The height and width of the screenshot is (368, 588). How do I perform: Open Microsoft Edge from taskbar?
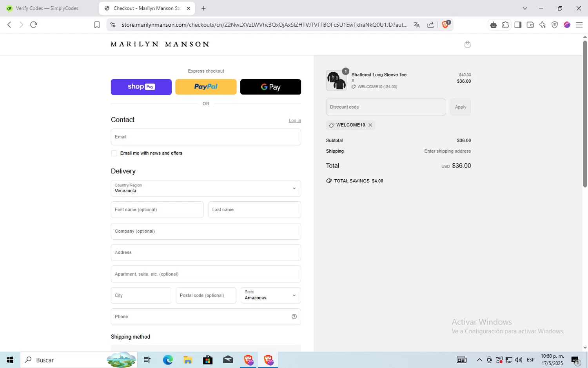coord(168,360)
